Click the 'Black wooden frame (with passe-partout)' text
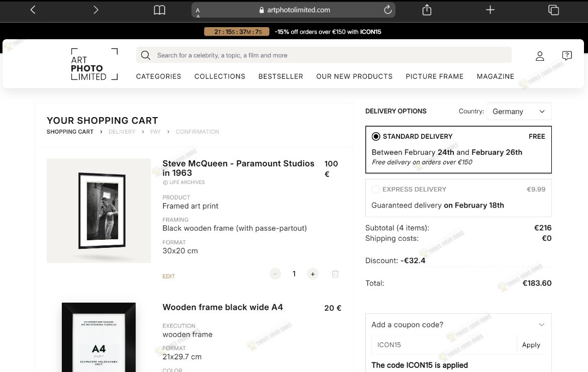 tap(234, 228)
